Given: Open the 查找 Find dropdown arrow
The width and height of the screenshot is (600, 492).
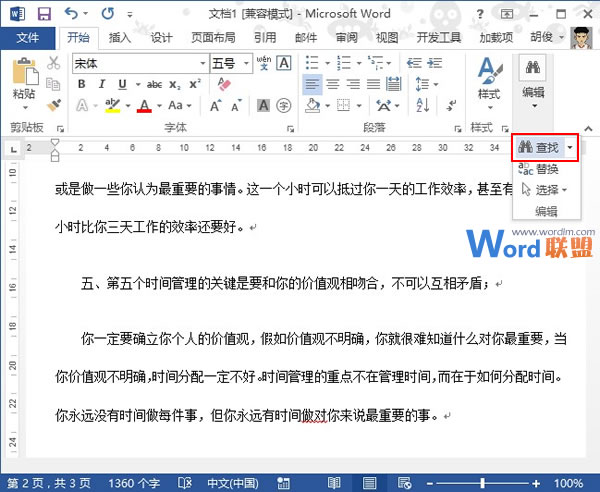Looking at the screenshot, I should point(570,147).
